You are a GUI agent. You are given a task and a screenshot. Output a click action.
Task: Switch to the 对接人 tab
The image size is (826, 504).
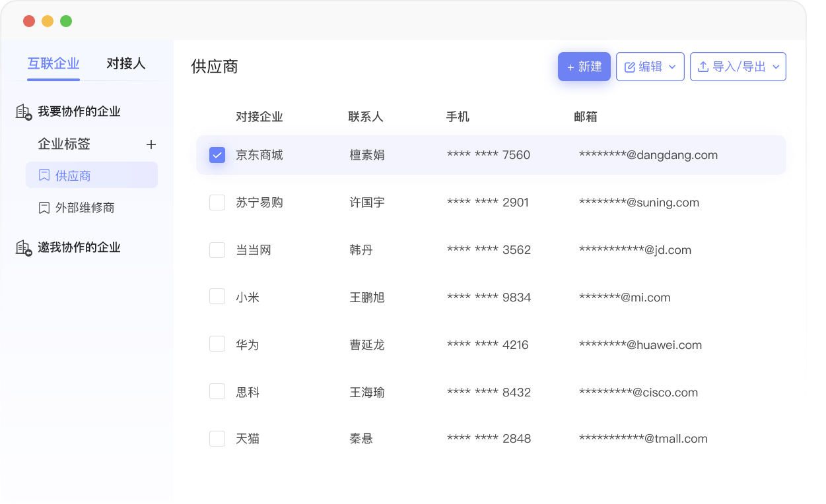(126, 63)
